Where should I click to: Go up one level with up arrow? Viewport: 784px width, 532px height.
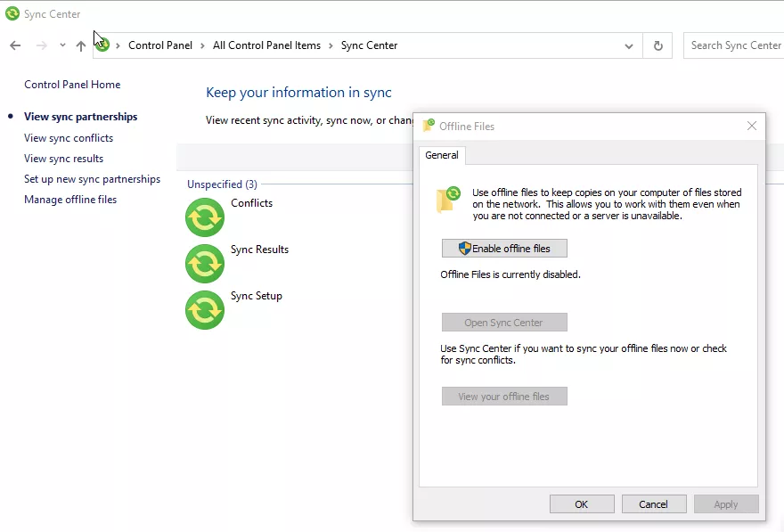coord(80,45)
